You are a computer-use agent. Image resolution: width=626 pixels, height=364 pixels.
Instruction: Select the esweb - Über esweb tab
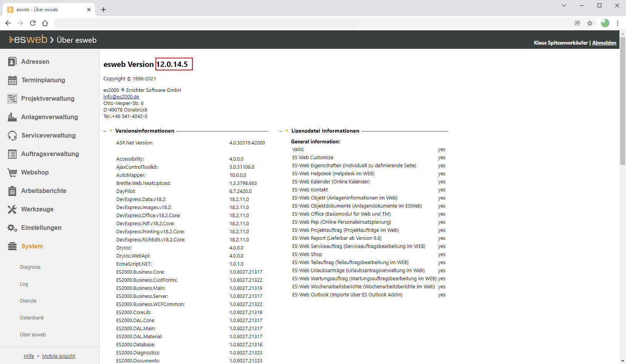(x=48, y=10)
